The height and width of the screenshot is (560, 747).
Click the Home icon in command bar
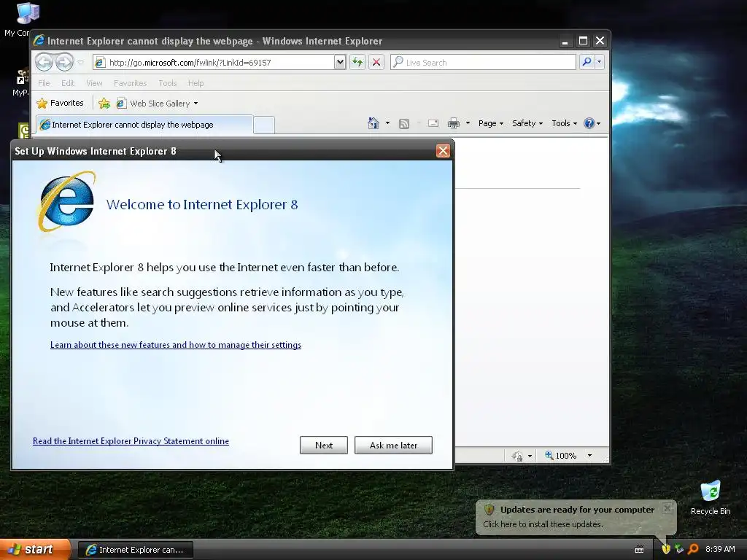pyautogui.click(x=373, y=123)
